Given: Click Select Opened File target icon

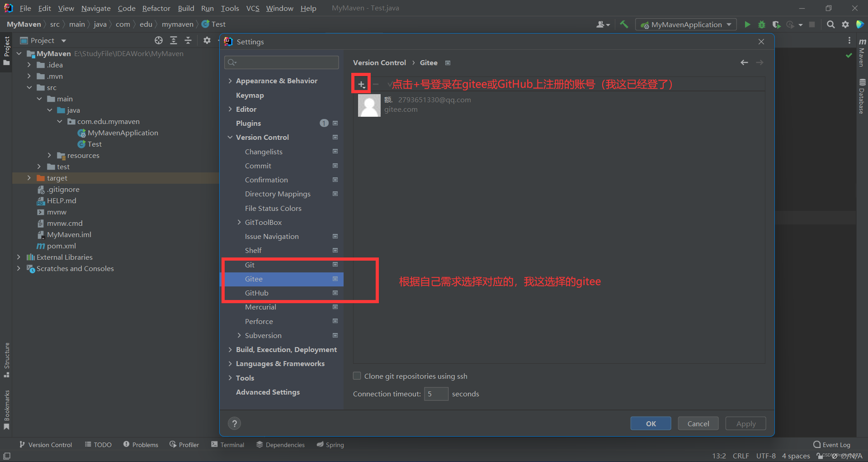Looking at the screenshot, I should 159,40.
